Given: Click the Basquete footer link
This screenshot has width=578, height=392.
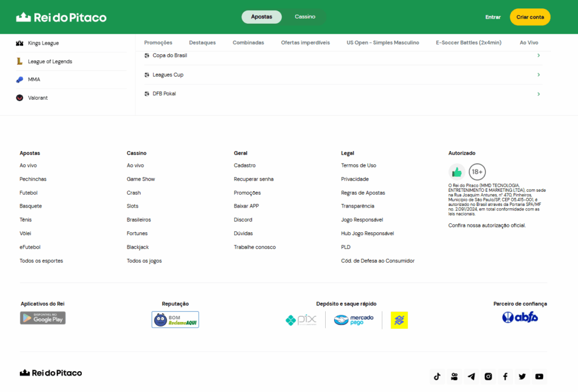Looking at the screenshot, I should pyautogui.click(x=30, y=206).
